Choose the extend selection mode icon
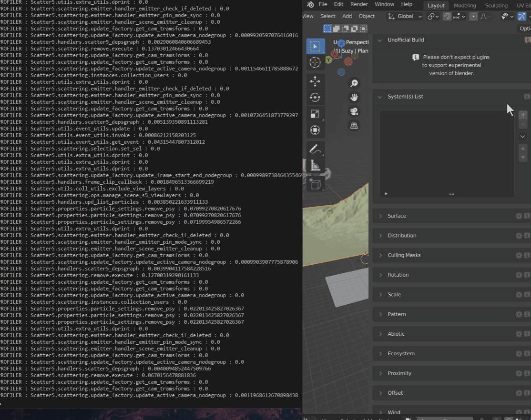The height and width of the screenshot is (420, 531). (336, 29)
